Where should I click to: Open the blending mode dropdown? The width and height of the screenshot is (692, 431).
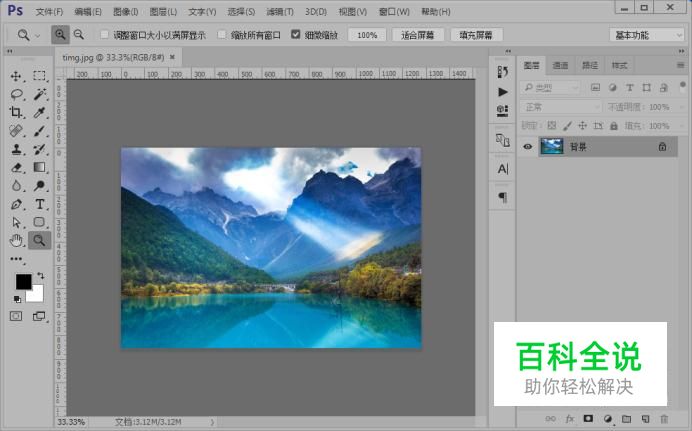pos(561,107)
